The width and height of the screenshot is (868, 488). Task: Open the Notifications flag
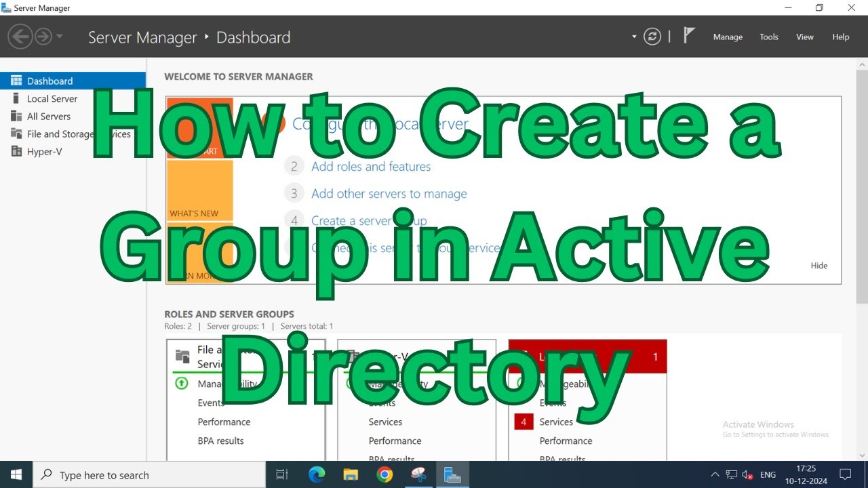(689, 36)
